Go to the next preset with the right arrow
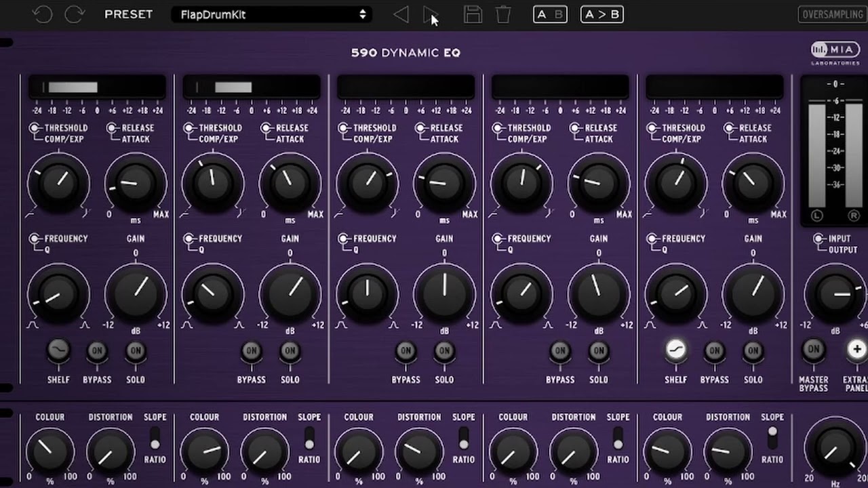 pyautogui.click(x=429, y=14)
